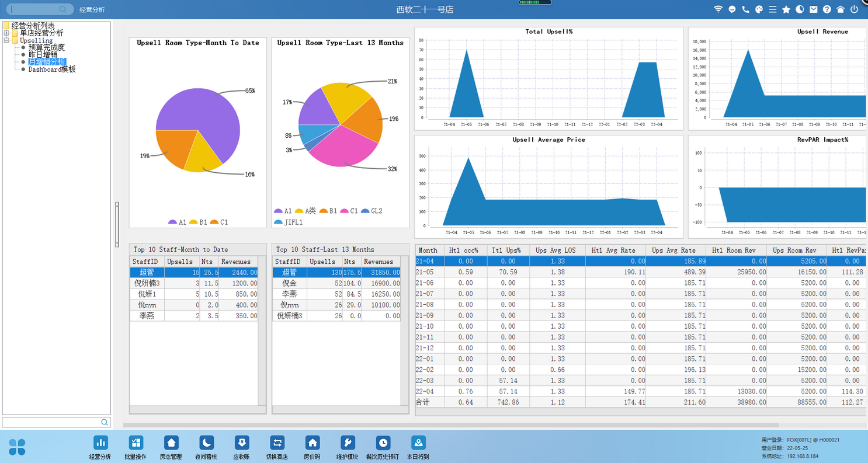Screen dimensions: 868x463
Task: Click the phone handset icon
Action: click(x=745, y=9)
